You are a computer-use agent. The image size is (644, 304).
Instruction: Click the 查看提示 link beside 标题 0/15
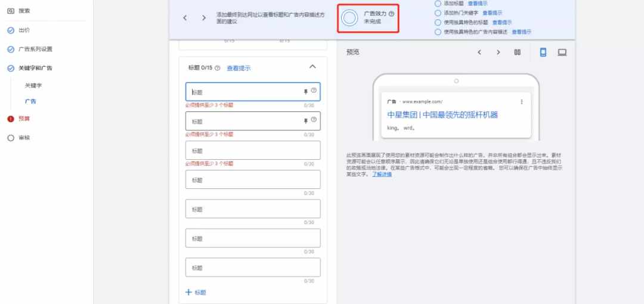(x=239, y=68)
